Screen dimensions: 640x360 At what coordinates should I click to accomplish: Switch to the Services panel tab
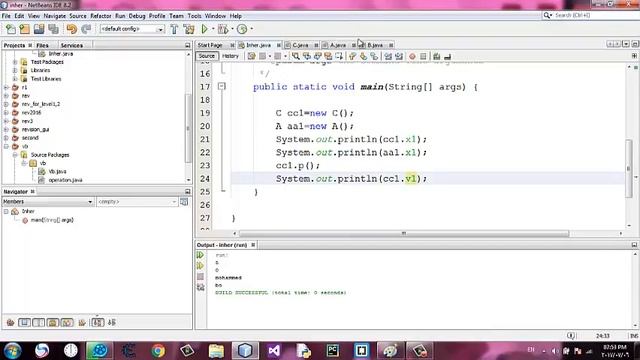(x=71, y=45)
